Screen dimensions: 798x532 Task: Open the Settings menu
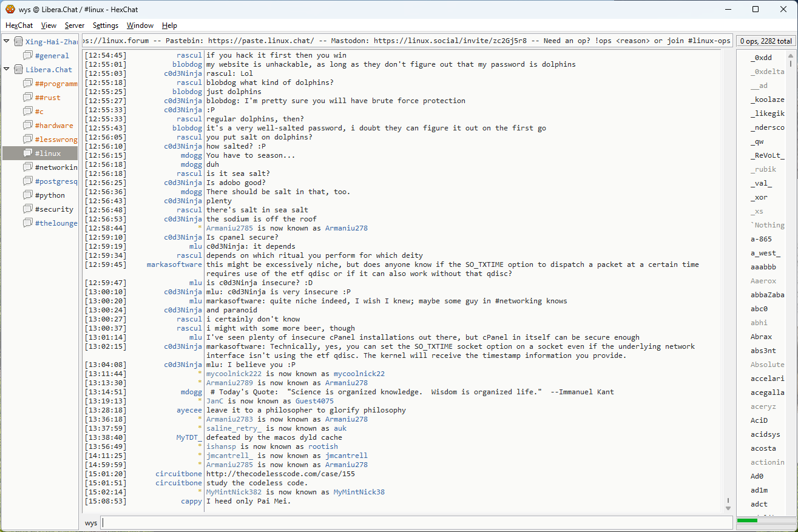106,25
